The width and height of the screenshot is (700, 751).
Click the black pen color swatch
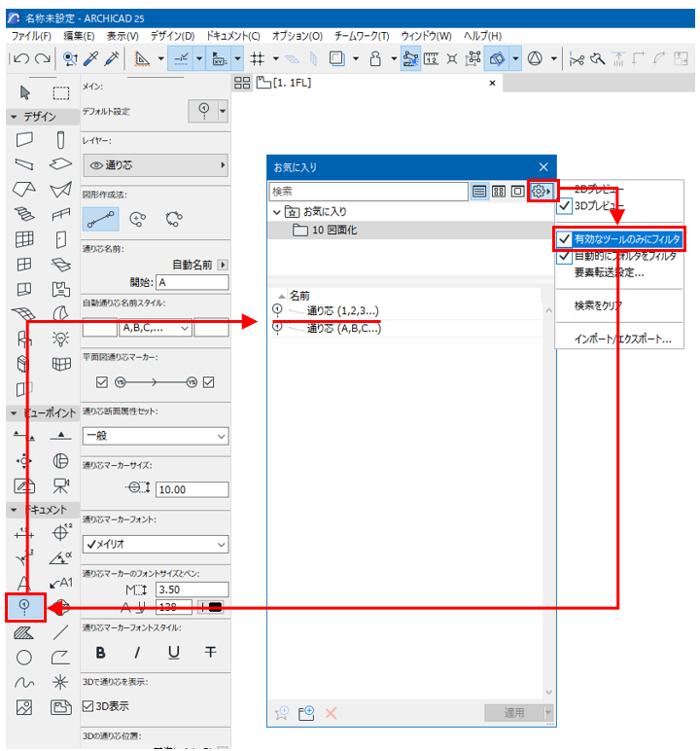click(x=215, y=607)
